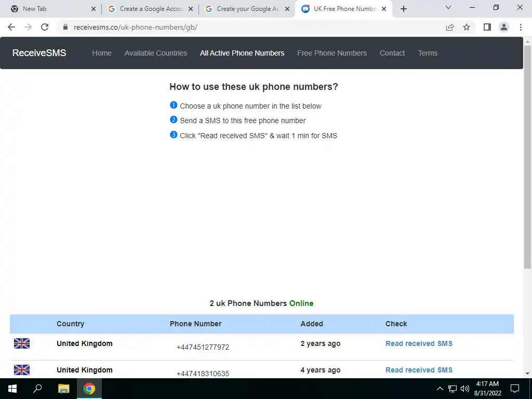The image size is (532, 399).
Task: Open the taskbar clock and date
Action: pyautogui.click(x=487, y=389)
